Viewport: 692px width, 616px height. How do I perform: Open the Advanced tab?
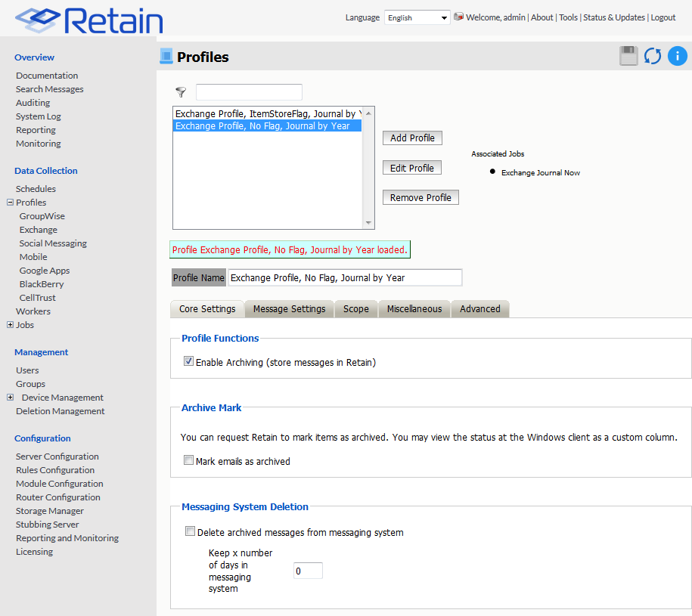click(x=480, y=309)
